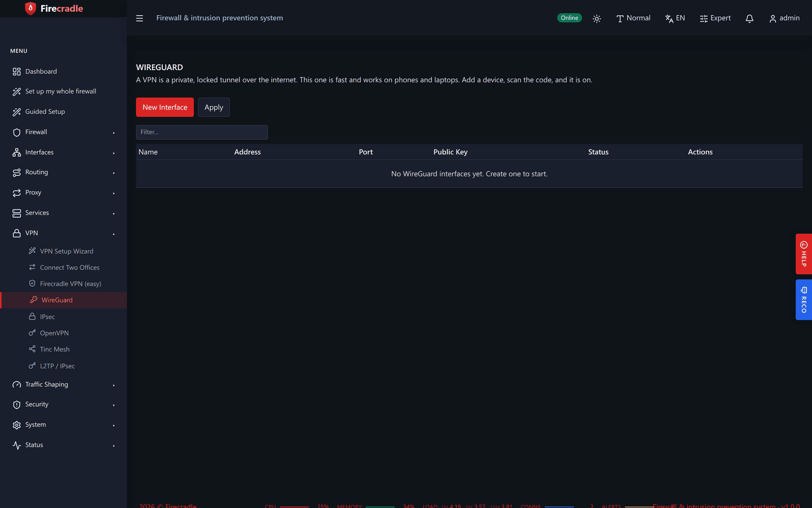Collapse the VPN menu section

click(63, 233)
